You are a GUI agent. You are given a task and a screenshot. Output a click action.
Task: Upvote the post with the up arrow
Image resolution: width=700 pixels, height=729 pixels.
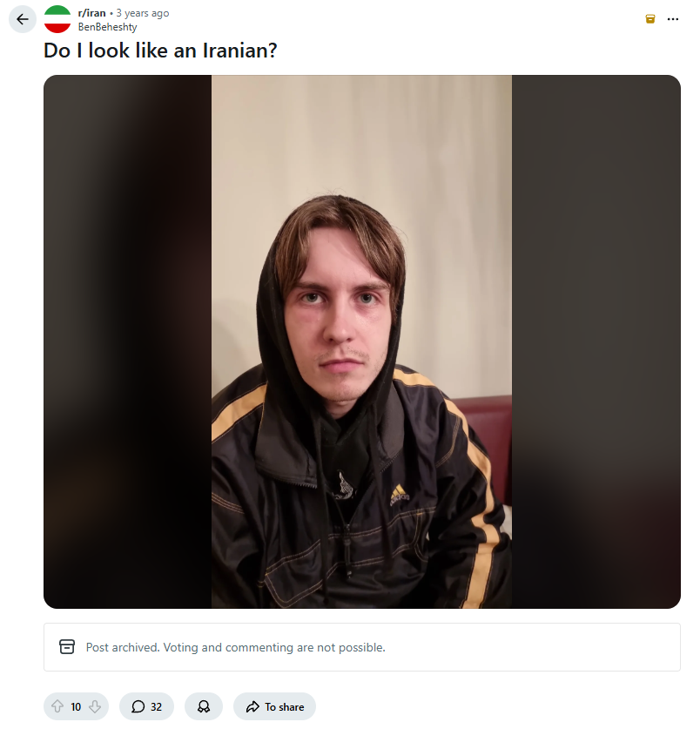click(57, 706)
